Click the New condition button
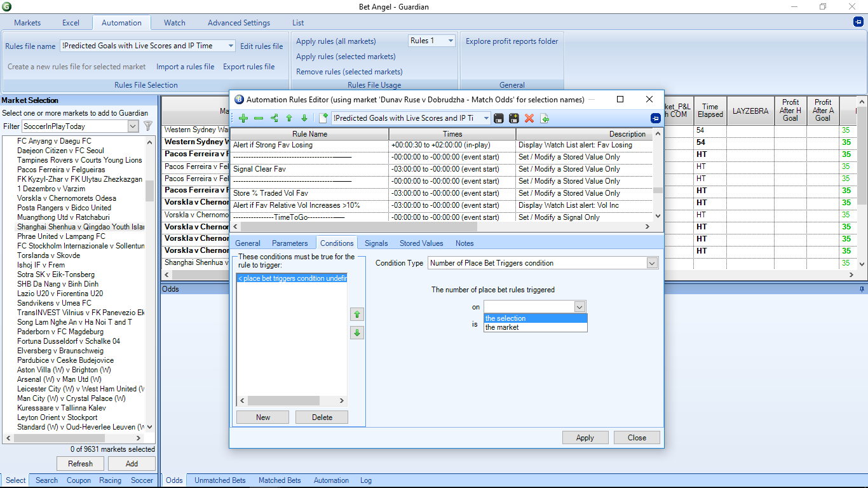The image size is (868, 488). [x=263, y=417]
